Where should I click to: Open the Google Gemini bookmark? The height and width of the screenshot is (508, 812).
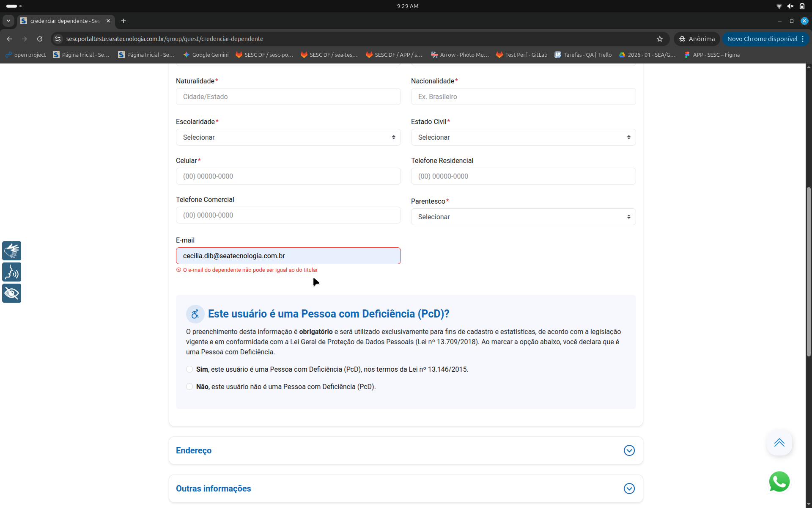(x=206, y=55)
